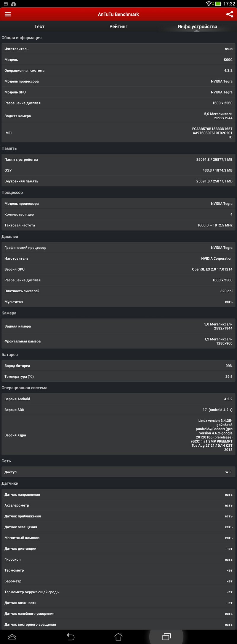Select the Доступ WIFI network row

tap(118, 472)
